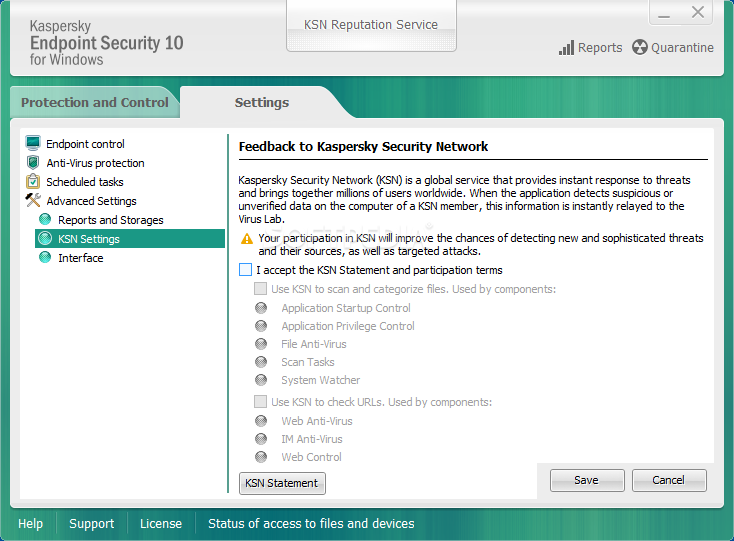This screenshot has height=541, width=734.
Task: Click the Support link in the footer
Action: (x=92, y=523)
